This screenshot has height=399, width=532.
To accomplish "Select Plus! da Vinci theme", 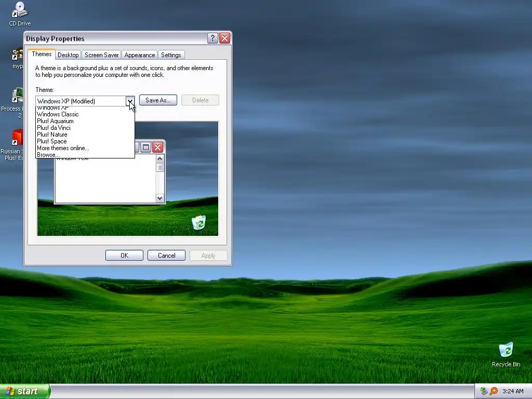I will point(85,128).
